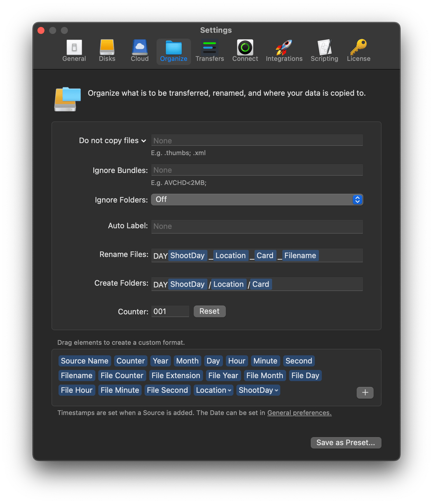Image resolution: width=433 pixels, height=504 pixels.
Task: Open the License key icon
Action: click(x=358, y=47)
